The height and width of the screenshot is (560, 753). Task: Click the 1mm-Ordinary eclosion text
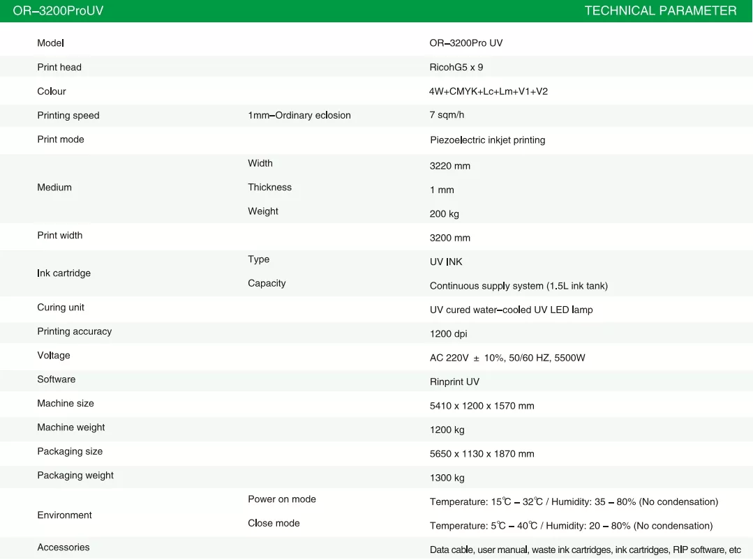pyautogui.click(x=299, y=116)
